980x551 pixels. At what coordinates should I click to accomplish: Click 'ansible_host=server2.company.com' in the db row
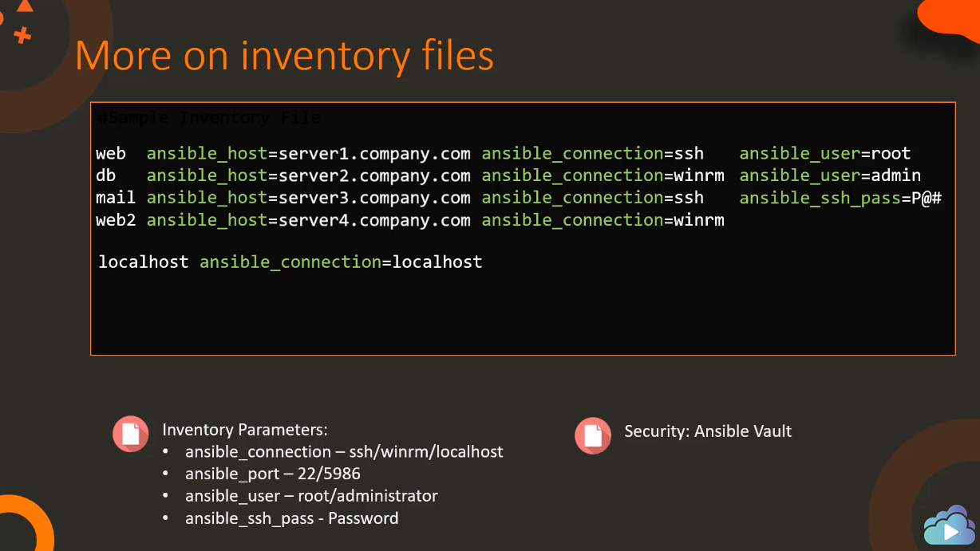[x=309, y=176]
